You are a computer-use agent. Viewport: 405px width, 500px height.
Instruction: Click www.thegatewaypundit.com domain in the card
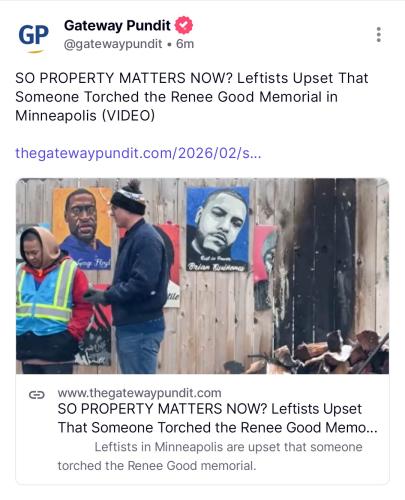(x=139, y=393)
